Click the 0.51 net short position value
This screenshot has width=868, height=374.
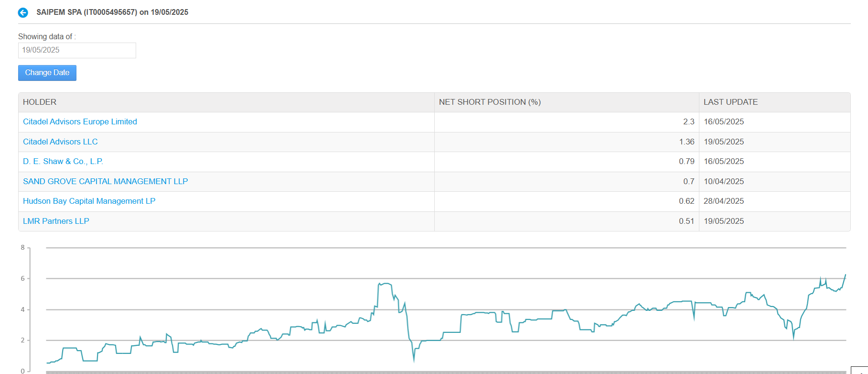coord(686,221)
